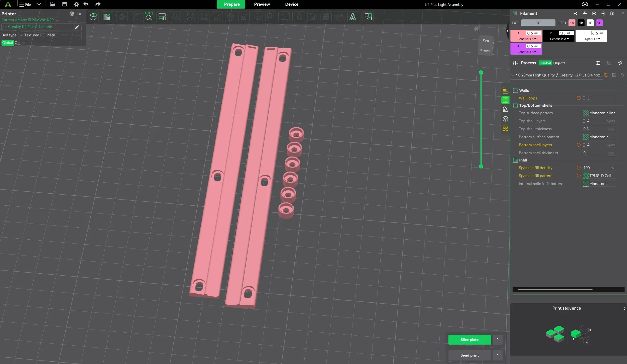Open the Process parameter list icon

pyautogui.click(x=598, y=63)
